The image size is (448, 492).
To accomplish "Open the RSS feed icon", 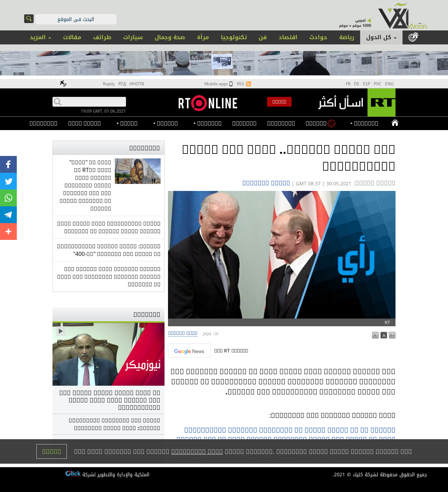I will click(248, 84).
